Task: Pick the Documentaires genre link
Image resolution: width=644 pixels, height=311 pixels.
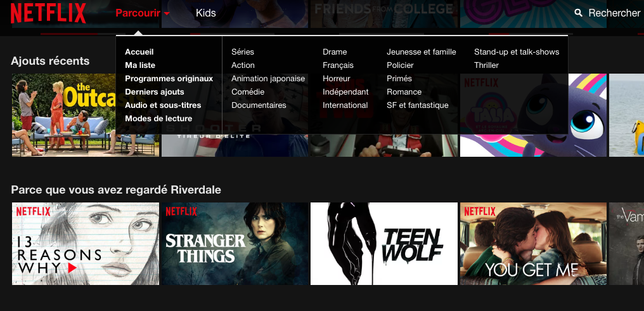Action: click(259, 105)
